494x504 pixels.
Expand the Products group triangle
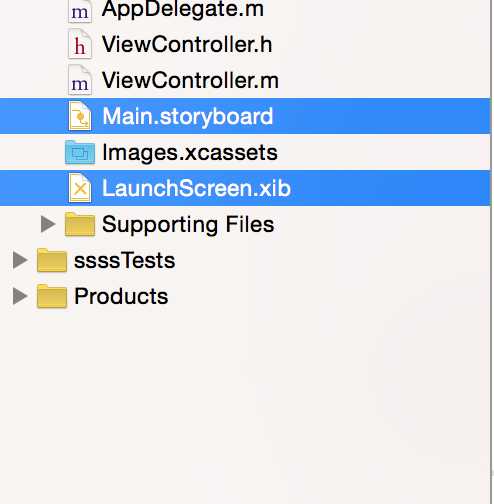click(20, 296)
